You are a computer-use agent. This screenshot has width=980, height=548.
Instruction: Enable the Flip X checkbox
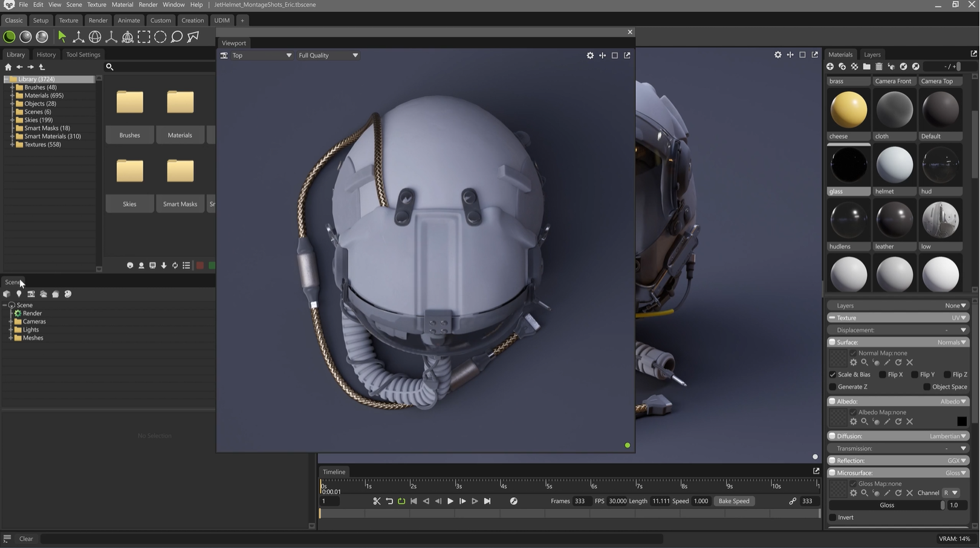click(882, 375)
